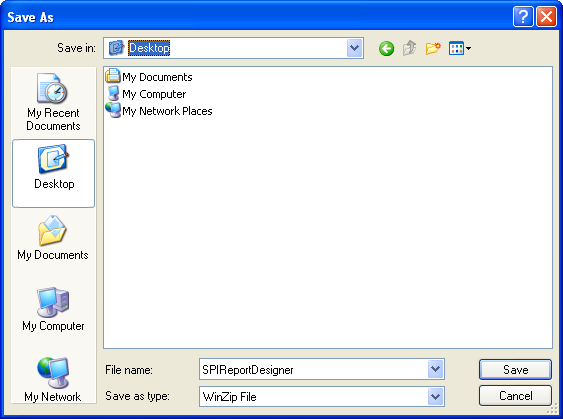Expand the File name dropdown arrow

436,369
